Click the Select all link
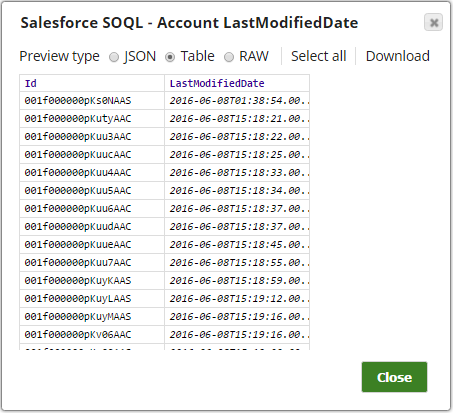453x413 pixels. [x=319, y=56]
